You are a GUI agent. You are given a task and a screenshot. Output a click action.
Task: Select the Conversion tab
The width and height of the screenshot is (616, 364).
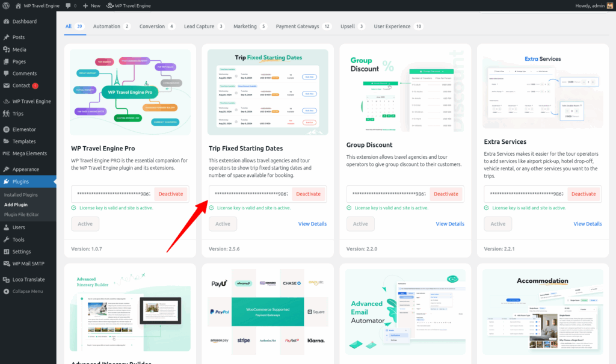(x=157, y=26)
